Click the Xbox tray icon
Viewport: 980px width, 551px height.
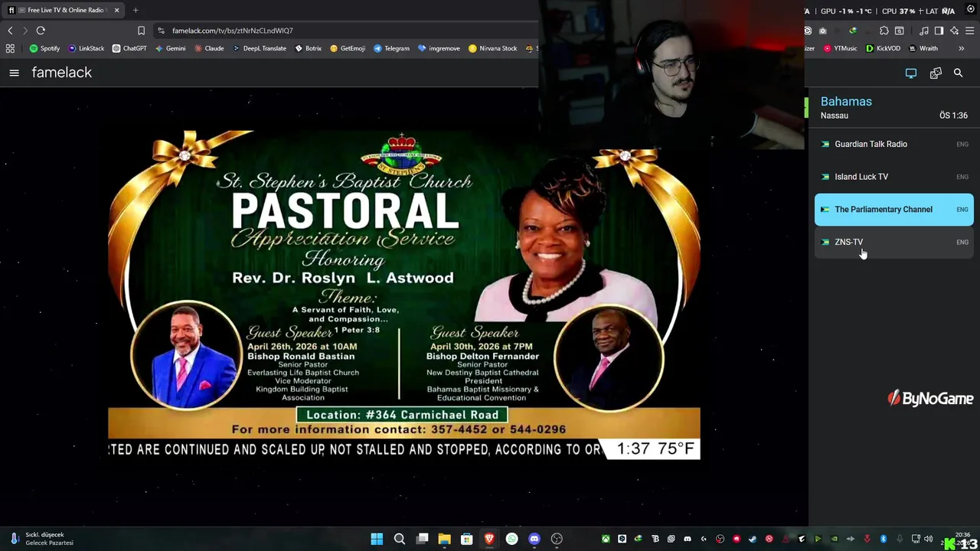[x=606, y=539]
